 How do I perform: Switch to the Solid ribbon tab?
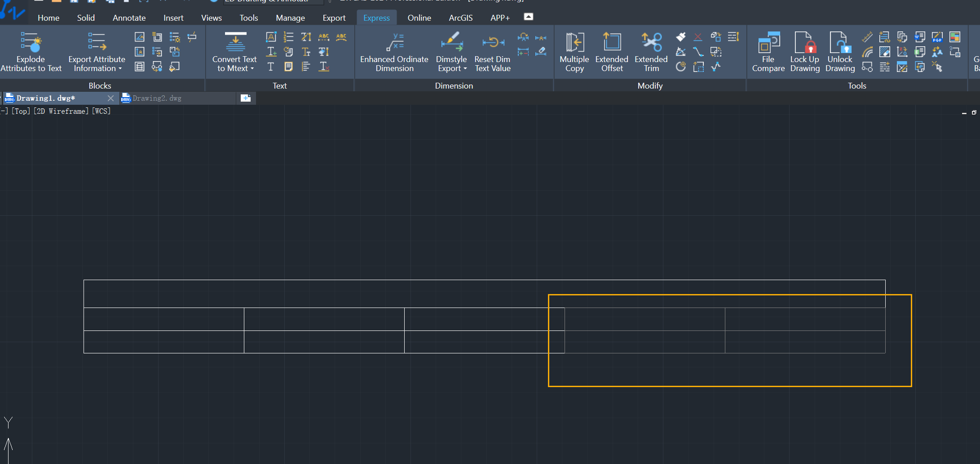click(x=86, y=18)
